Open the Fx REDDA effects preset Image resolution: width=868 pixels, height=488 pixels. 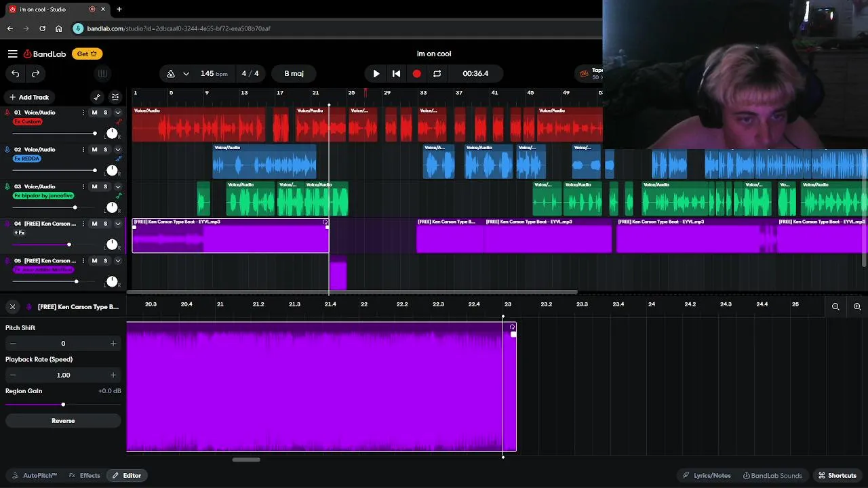coord(27,159)
